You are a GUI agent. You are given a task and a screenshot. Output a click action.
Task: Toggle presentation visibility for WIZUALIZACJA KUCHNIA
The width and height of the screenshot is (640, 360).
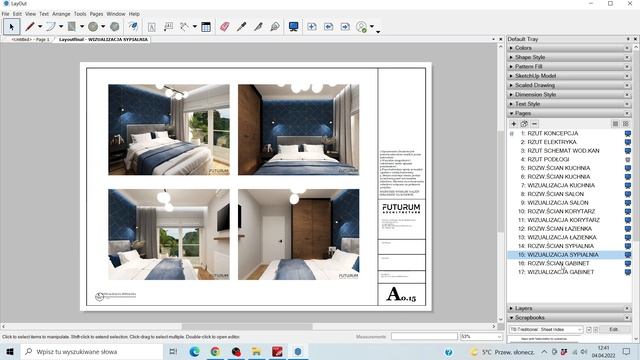pos(628,185)
